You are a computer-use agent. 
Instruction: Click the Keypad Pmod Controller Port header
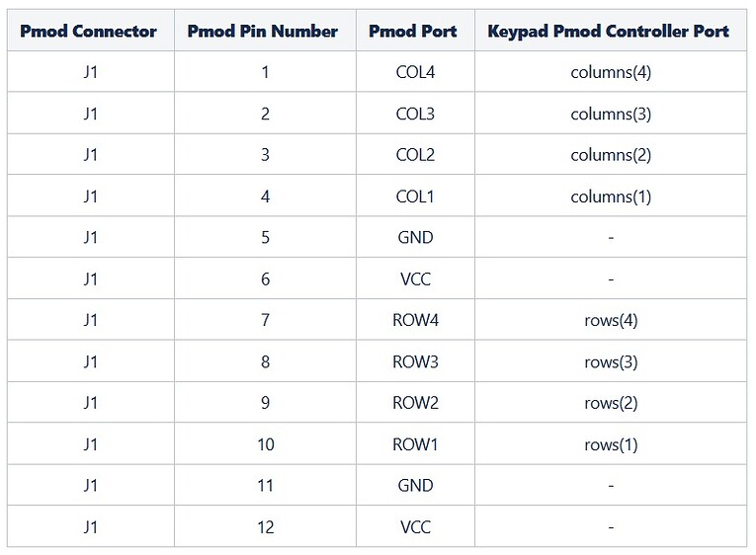point(609,31)
